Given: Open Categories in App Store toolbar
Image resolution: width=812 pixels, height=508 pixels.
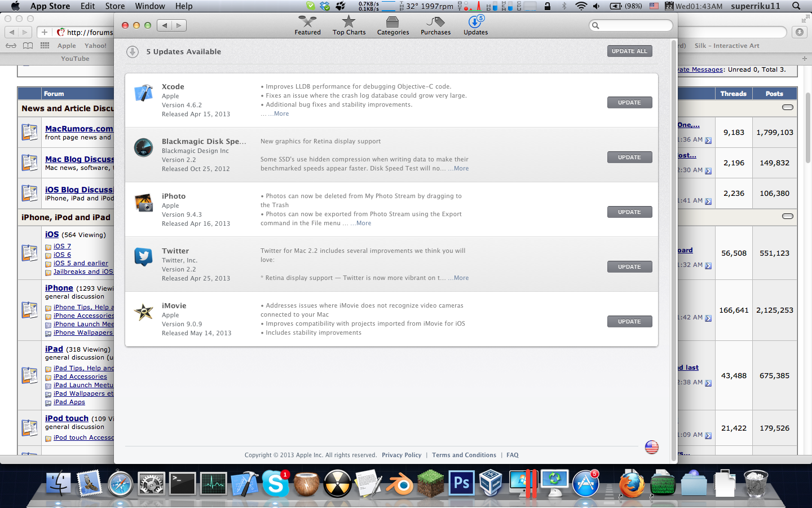Looking at the screenshot, I should (393, 25).
